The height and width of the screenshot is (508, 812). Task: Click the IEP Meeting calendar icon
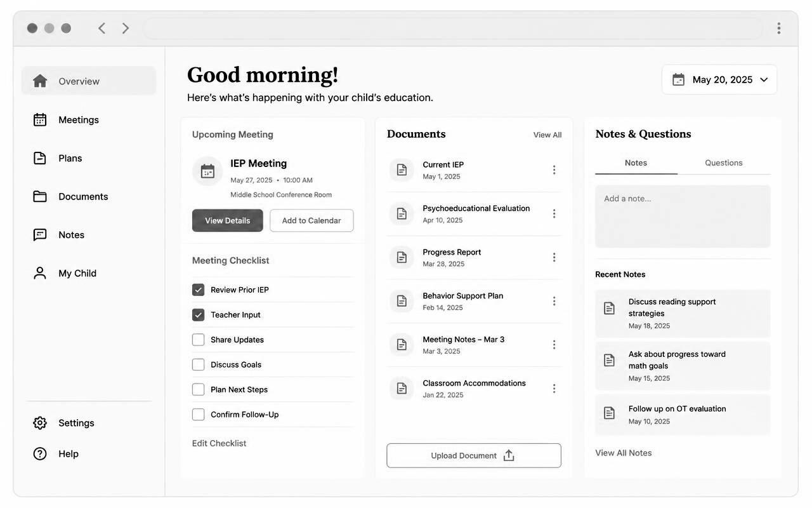pyautogui.click(x=207, y=171)
